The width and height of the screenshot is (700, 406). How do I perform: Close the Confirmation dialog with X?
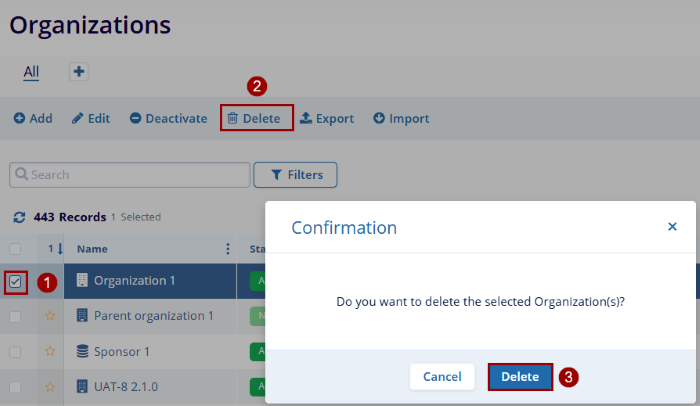[672, 227]
